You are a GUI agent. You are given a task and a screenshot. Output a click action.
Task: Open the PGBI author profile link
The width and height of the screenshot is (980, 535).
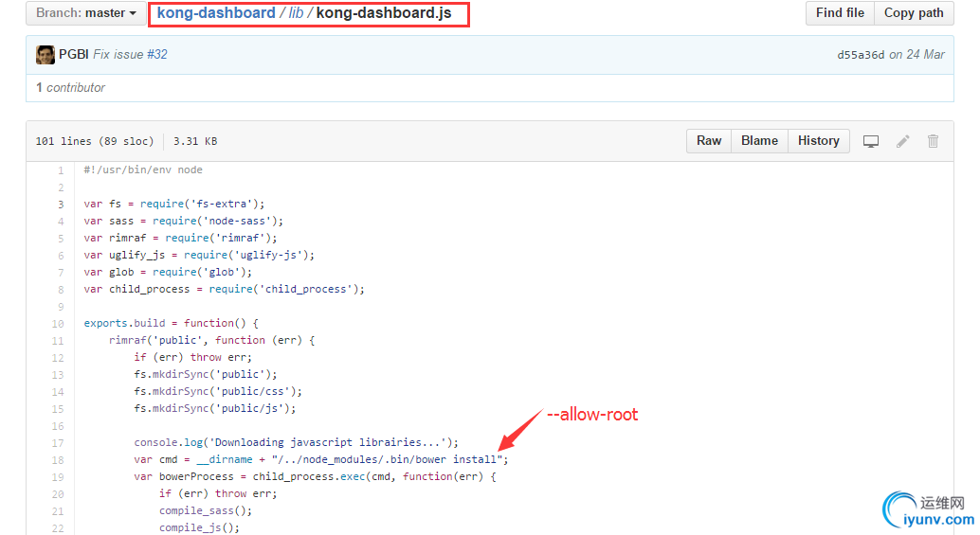coord(74,54)
